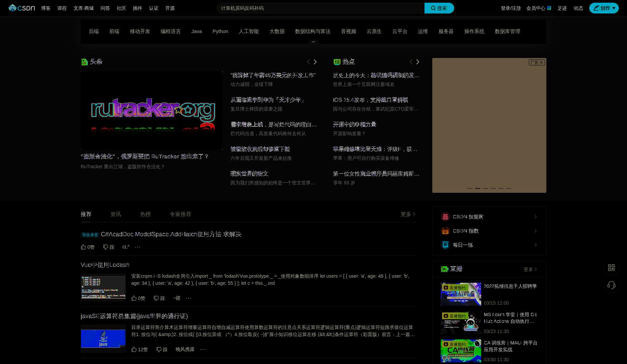Go to next 热点 page arrow
627x364 pixels.
coord(418,62)
